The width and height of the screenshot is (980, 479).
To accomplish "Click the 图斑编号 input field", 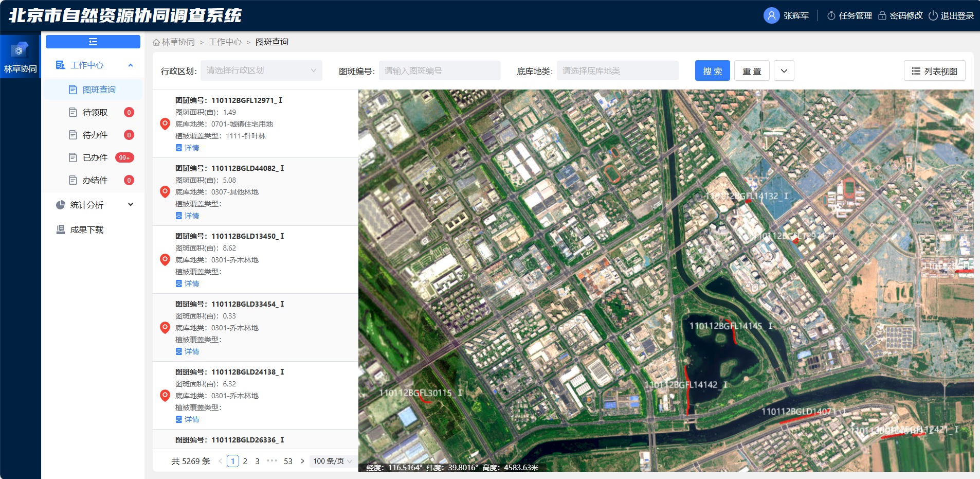I will [440, 70].
